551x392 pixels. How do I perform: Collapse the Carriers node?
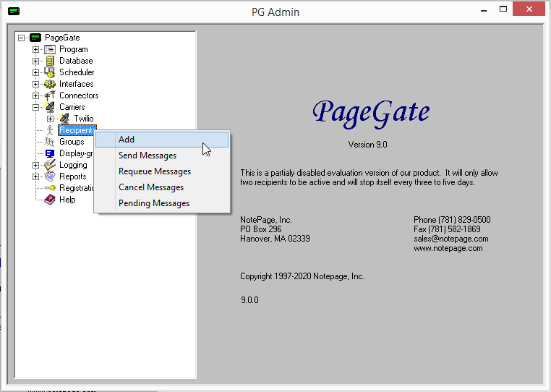click(x=35, y=107)
